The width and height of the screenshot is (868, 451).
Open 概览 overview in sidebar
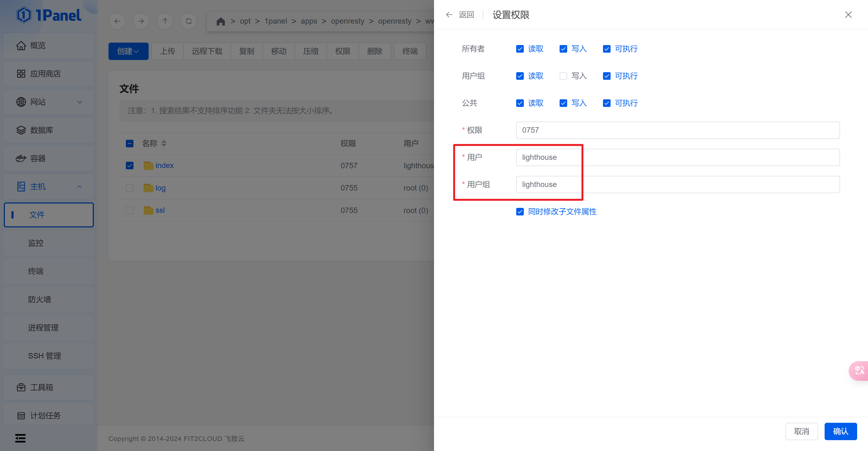(x=49, y=46)
